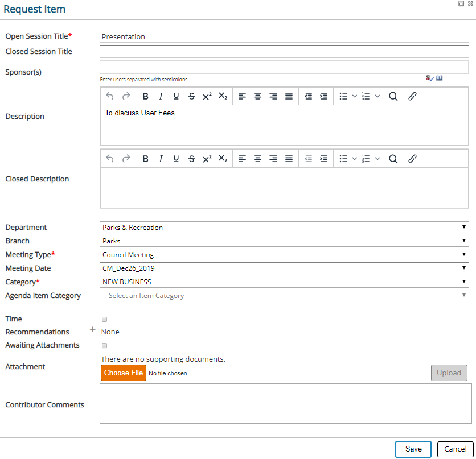This screenshot has height=459, width=476.
Task: Justify text in Closed Description editor
Action: coord(289,159)
